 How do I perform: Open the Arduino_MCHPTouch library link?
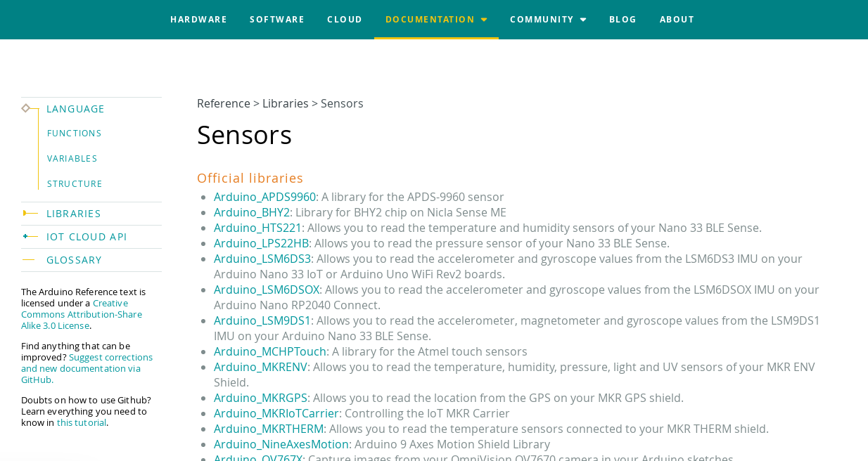(x=270, y=351)
